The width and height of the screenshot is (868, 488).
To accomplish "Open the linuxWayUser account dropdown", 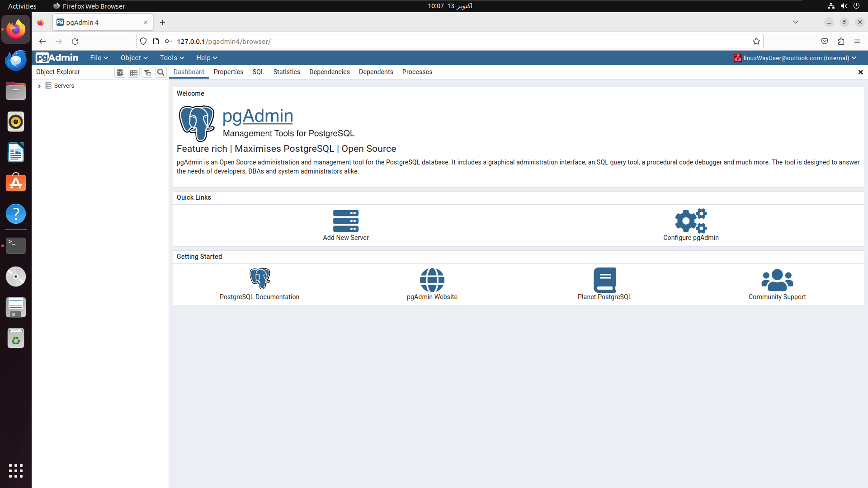I will click(795, 58).
